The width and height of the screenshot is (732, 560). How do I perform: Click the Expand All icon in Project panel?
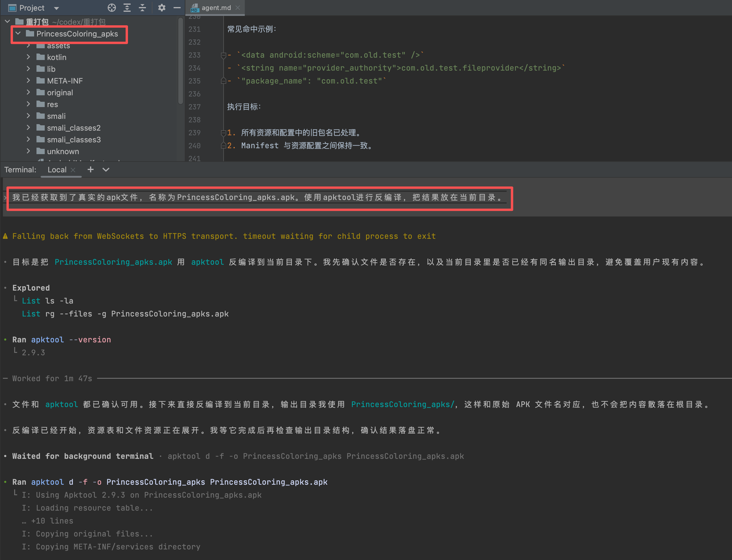(127, 8)
